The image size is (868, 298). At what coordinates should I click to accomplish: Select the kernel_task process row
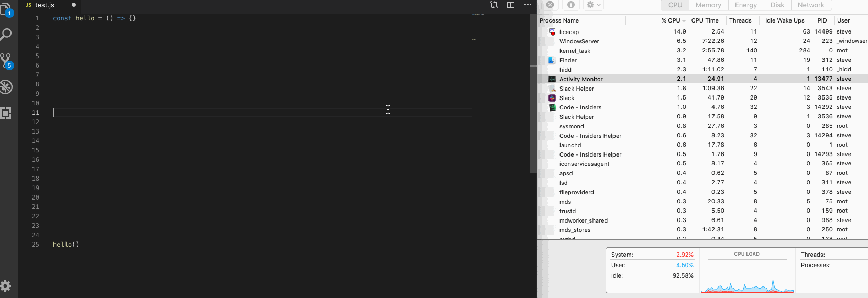point(703,51)
